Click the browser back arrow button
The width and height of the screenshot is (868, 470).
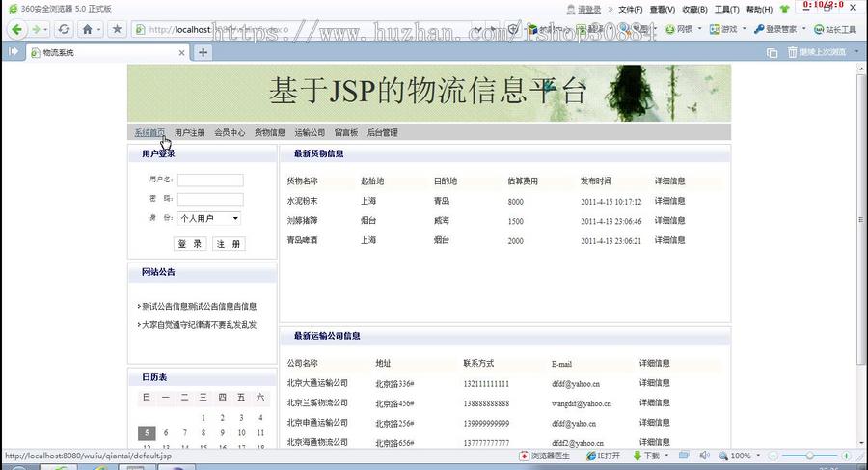pos(16,29)
